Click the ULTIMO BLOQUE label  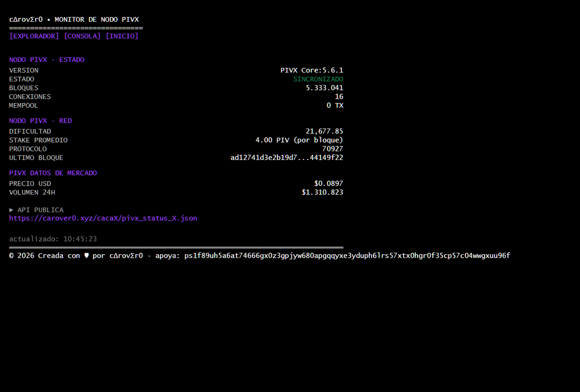36,158
